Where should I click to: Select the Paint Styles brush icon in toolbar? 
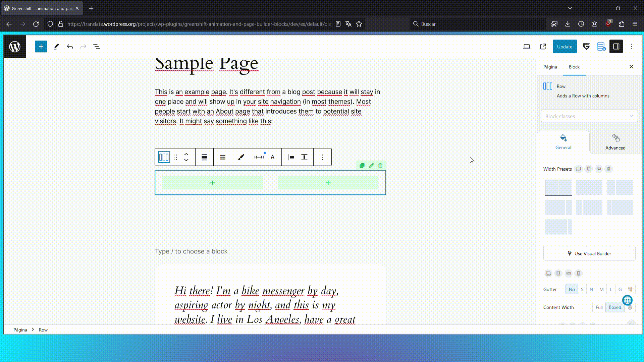[241, 157]
